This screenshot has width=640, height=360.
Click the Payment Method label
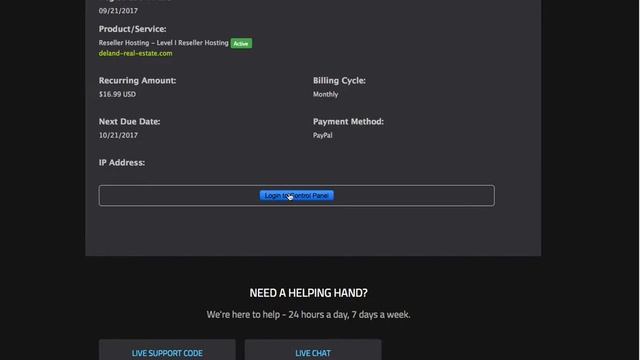348,122
